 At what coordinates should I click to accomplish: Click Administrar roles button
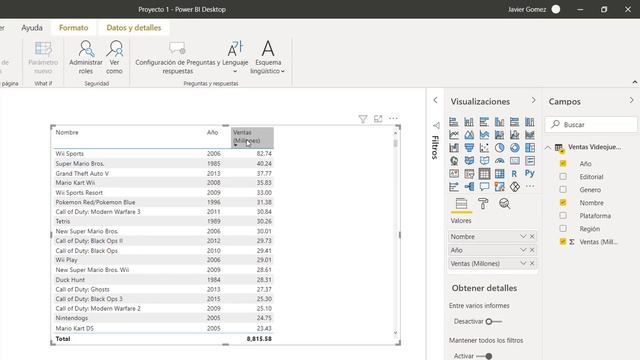point(86,58)
